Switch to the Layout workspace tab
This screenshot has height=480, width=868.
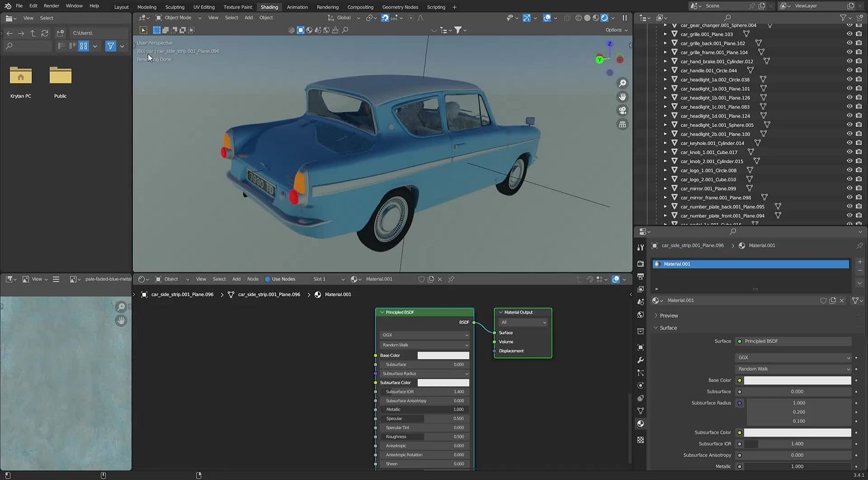121,7
